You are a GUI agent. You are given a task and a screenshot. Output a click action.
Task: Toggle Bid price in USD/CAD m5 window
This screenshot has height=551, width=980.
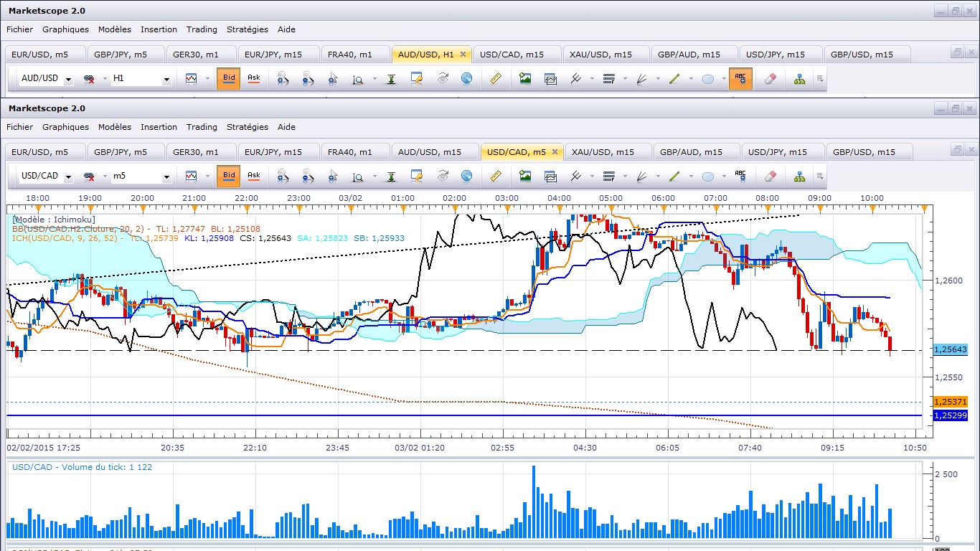click(229, 176)
